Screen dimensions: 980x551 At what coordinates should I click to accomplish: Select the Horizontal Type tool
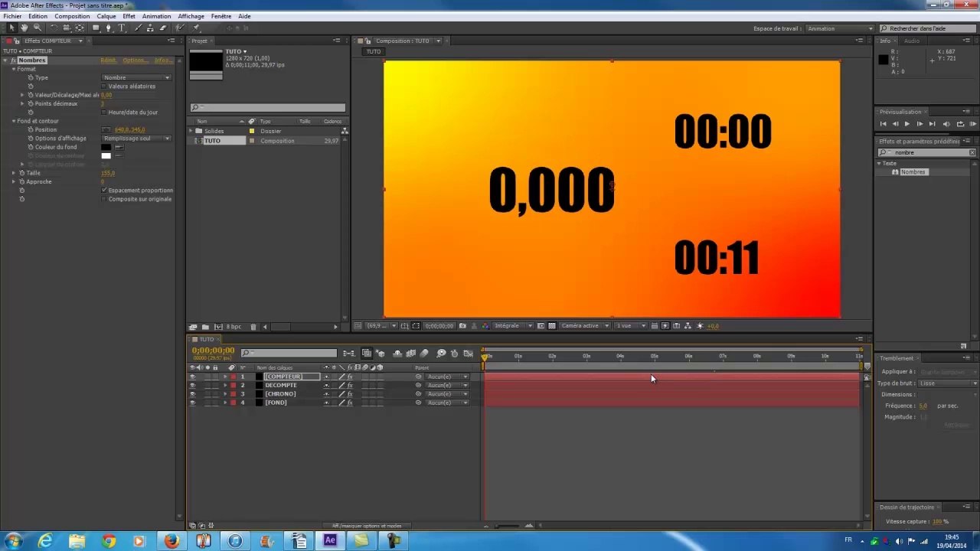point(122,28)
